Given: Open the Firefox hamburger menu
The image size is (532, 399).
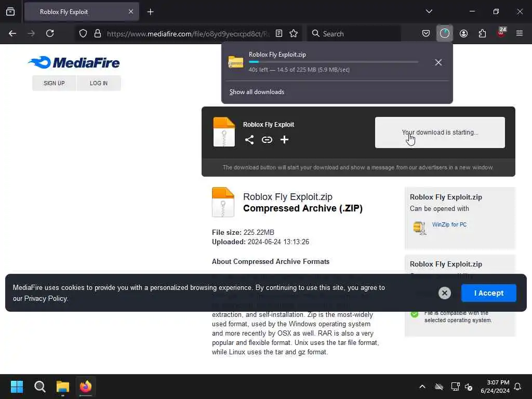Looking at the screenshot, I should point(520,33).
